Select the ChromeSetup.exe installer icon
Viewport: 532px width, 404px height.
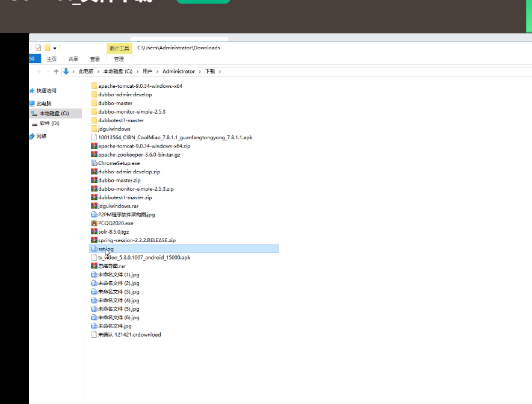point(94,163)
